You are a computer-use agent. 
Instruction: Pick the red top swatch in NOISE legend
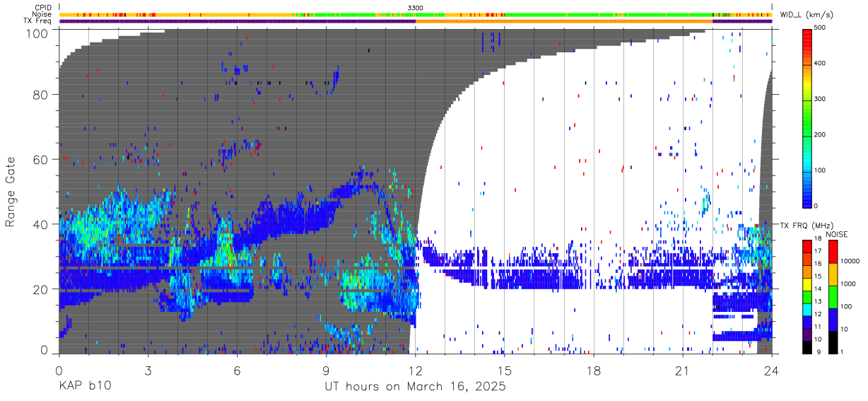[833, 251]
